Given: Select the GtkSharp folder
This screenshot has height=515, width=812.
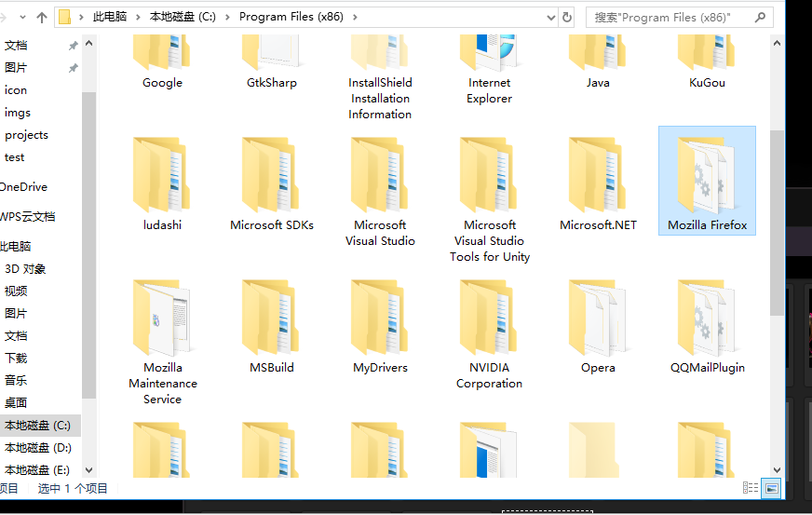Looking at the screenshot, I should point(271,62).
